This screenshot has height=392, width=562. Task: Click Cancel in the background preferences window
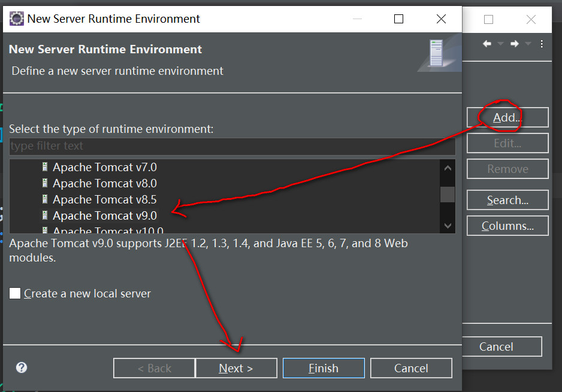pyautogui.click(x=502, y=347)
